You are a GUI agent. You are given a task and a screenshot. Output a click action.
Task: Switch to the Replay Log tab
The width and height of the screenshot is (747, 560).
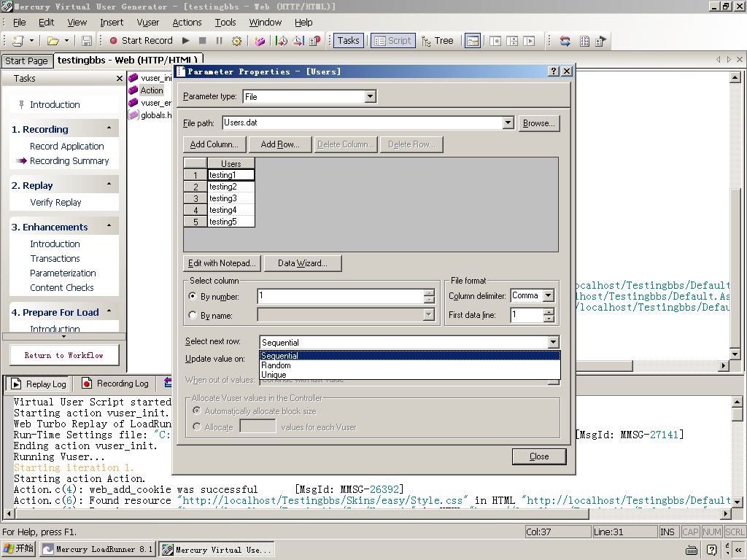pyautogui.click(x=39, y=384)
